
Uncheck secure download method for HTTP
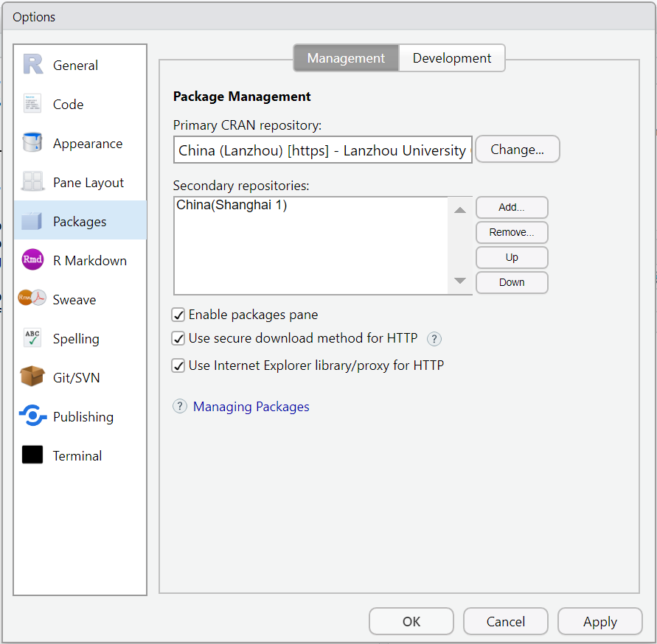pos(178,339)
